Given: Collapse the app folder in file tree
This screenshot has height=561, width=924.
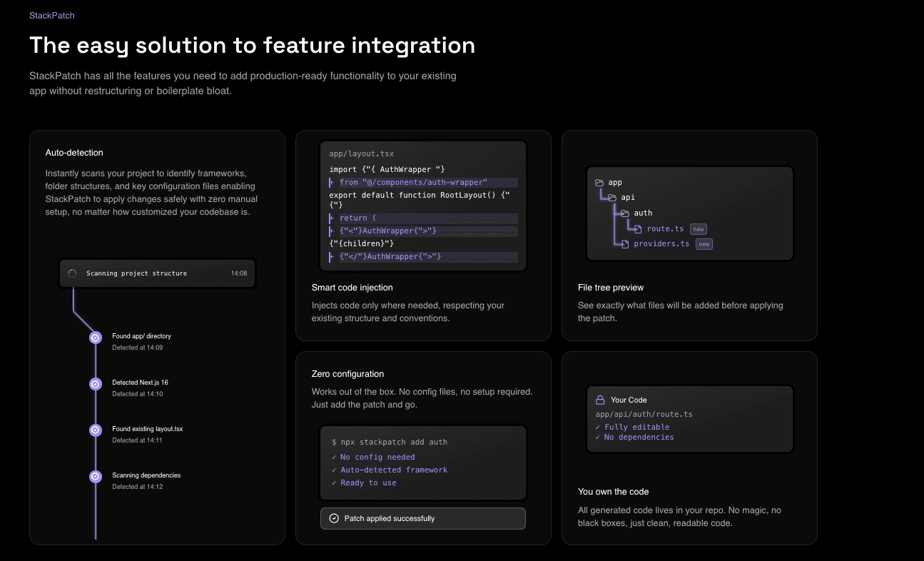Looking at the screenshot, I should (599, 182).
